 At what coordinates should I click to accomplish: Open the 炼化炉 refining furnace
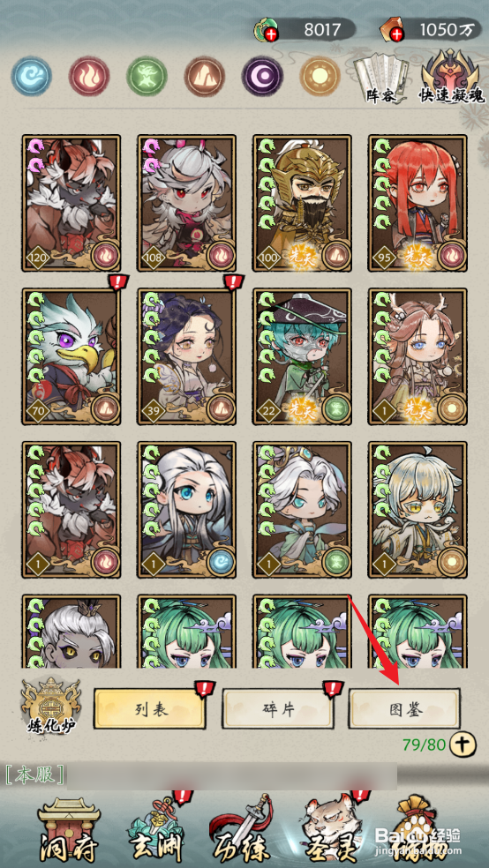50,706
